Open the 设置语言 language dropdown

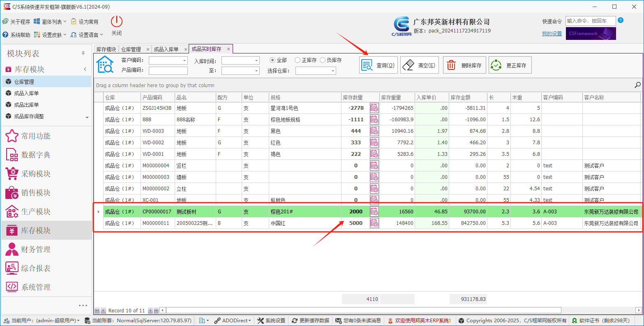pyautogui.click(x=86, y=35)
